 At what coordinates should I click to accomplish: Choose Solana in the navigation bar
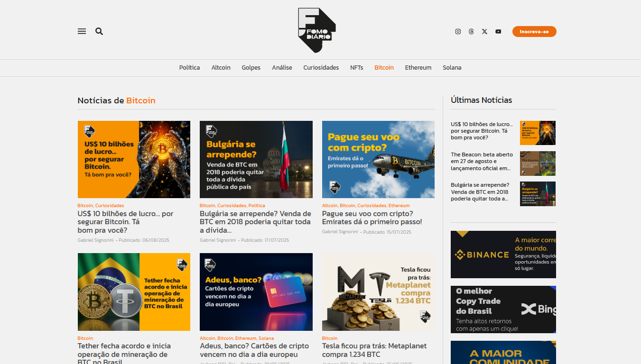pos(452,68)
